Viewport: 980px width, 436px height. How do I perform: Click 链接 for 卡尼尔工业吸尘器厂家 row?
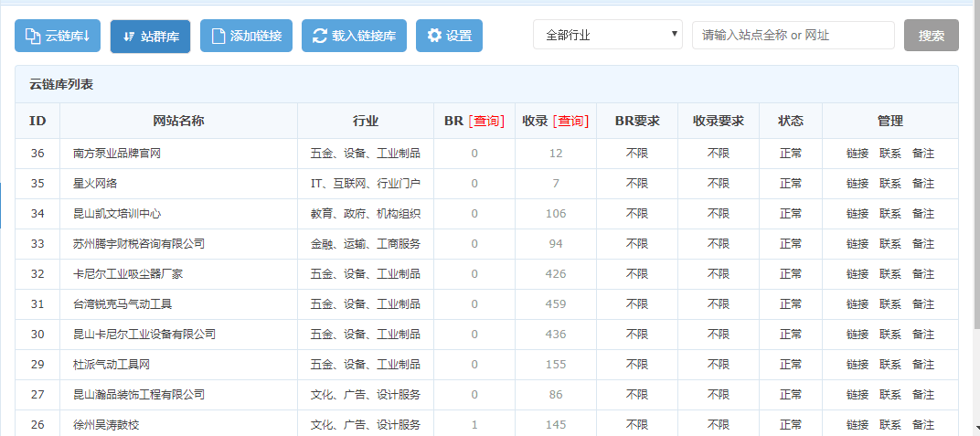tap(857, 274)
